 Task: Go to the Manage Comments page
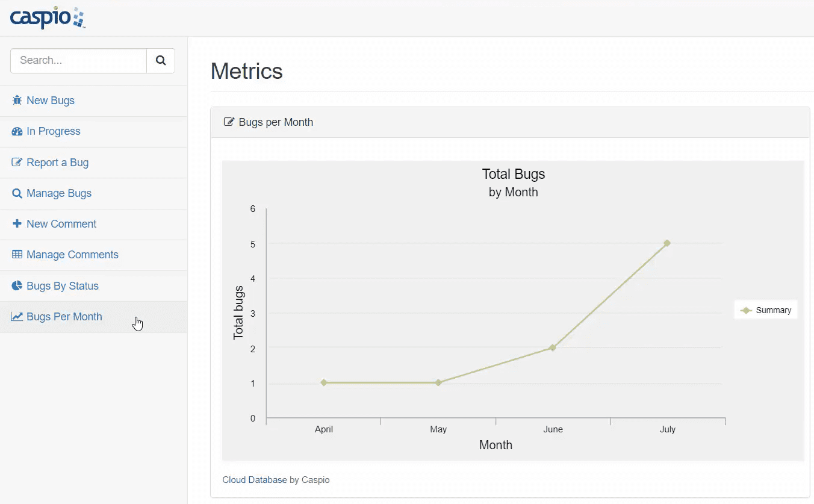click(x=72, y=255)
